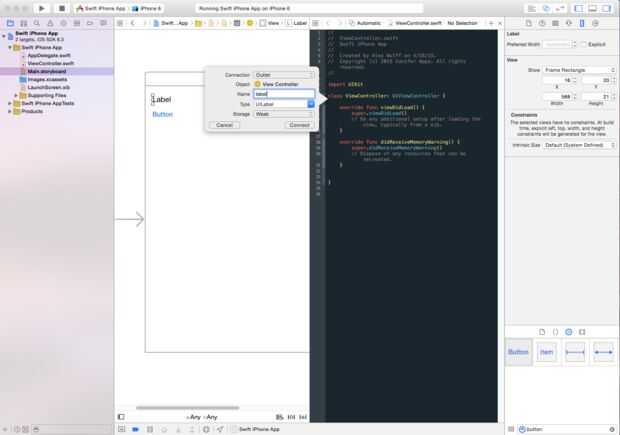This screenshot has width=620, height=435.
Task: Open the Intrinsic Size dropdown
Action: tap(579, 145)
